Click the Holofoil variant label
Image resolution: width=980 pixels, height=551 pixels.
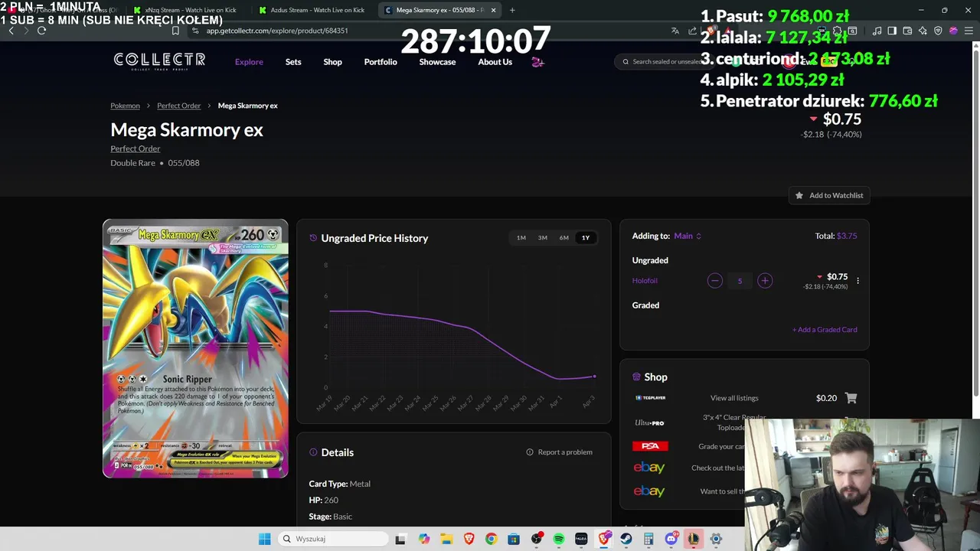click(x=645, y=281)
